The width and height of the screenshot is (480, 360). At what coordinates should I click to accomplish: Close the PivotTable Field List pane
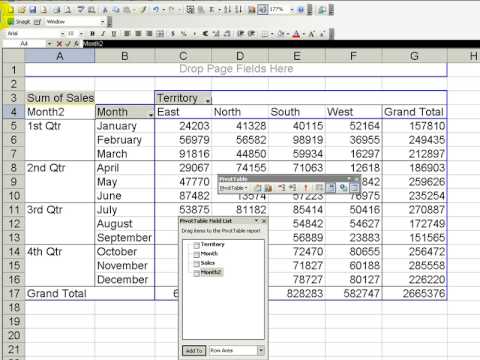(264, 221)
